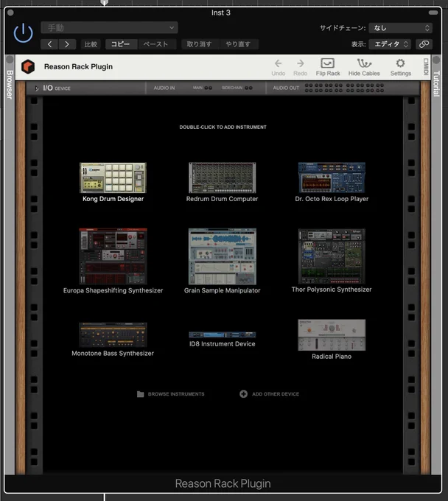Screen dimensions: 448x501
Task: Click the MAIN audio input jack indicator
Action: (x=208, y=88)
